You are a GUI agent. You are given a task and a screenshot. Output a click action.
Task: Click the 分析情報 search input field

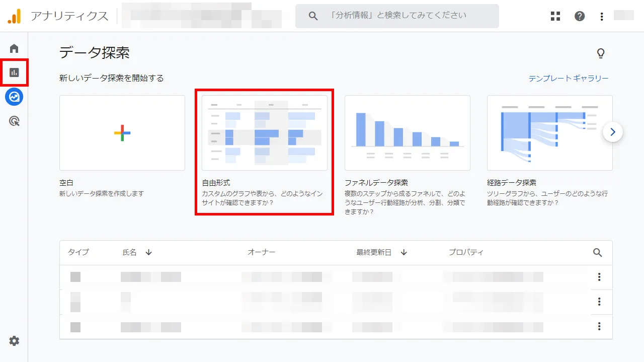tap(397, 16)
